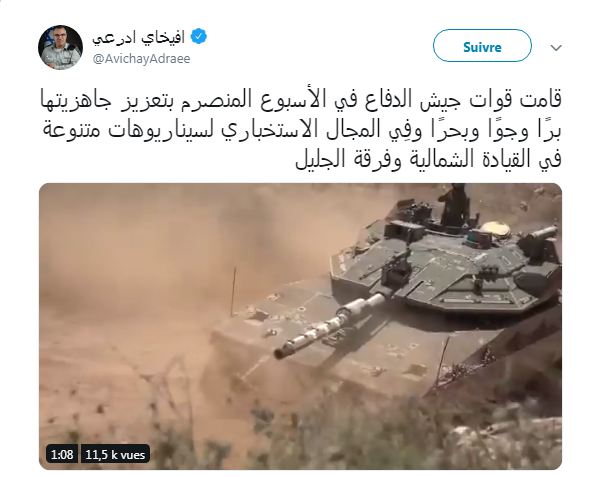Click the soldier standing on the tank turret
596x477 pixels.
click(453, 205)
